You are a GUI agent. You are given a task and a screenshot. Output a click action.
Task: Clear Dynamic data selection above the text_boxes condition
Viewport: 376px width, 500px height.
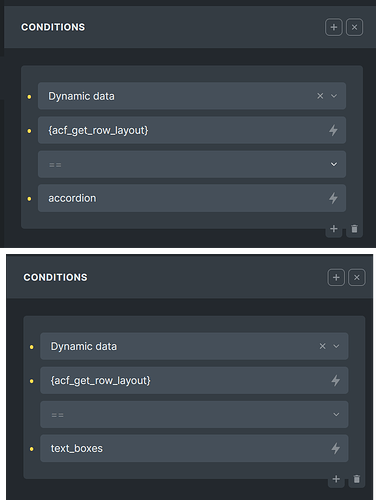[x=322, y=346]
